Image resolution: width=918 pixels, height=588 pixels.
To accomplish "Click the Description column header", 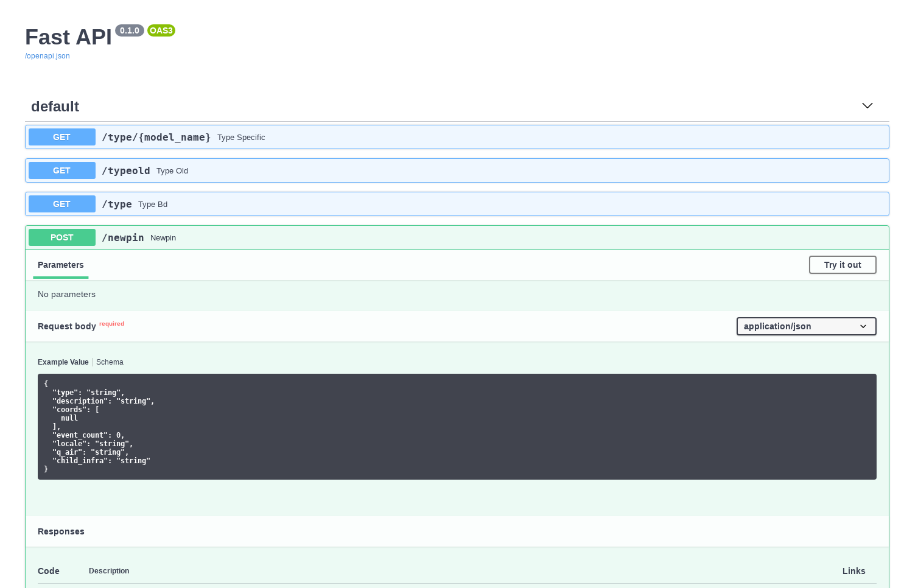I will (109, 571).
